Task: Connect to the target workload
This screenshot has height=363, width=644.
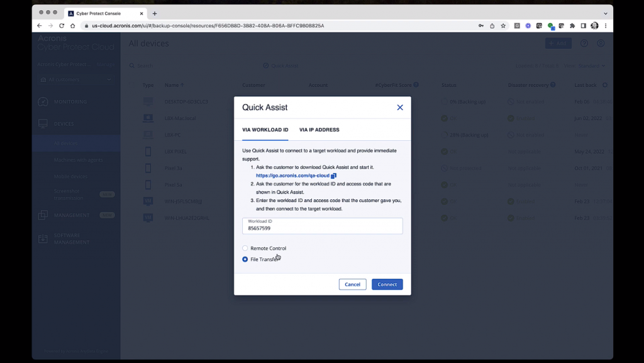Action: [x=387, y=284]
